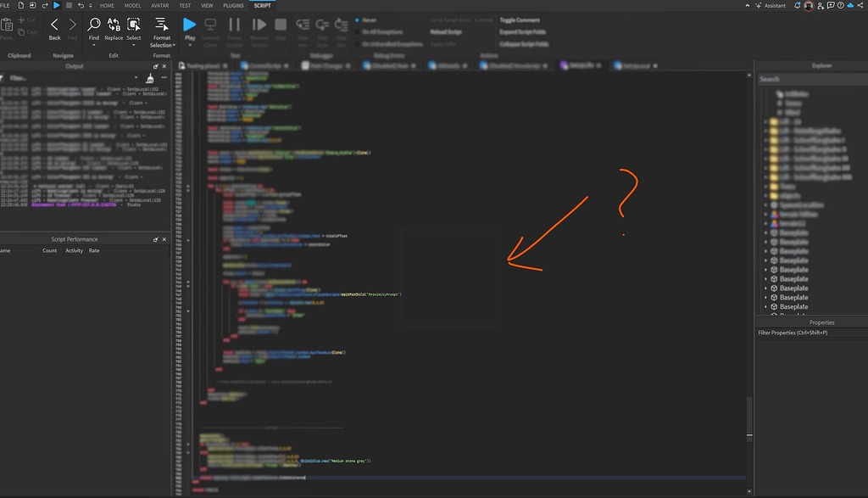Switch to the HOME ribbon tab
This screenshot has width=868, height=498.
(x=105, y=5)
